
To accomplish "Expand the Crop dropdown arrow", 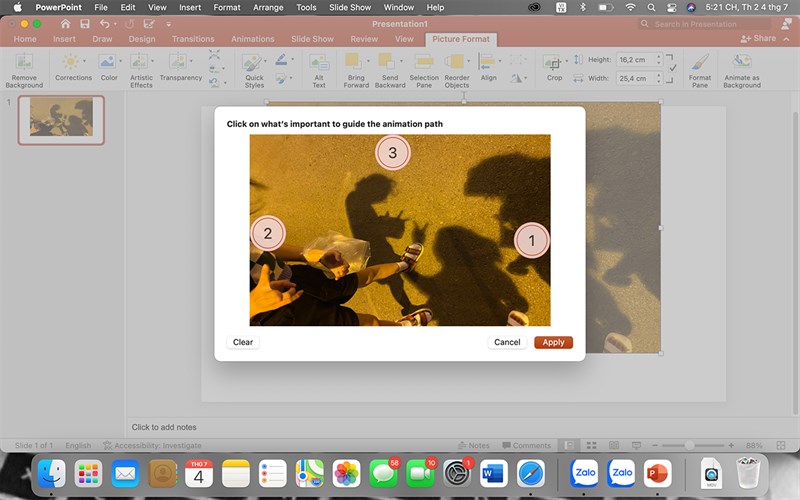I will pyautogui.click(x=566, y=61).
